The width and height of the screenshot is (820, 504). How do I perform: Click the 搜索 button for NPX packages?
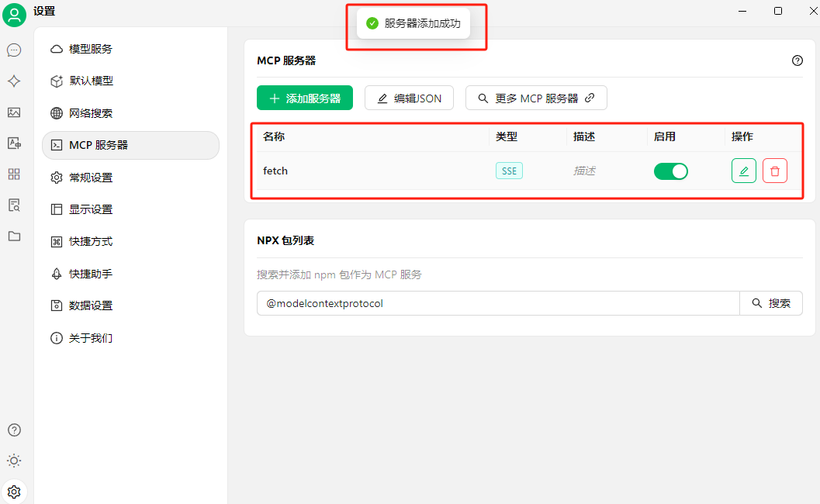click(771, 303)
